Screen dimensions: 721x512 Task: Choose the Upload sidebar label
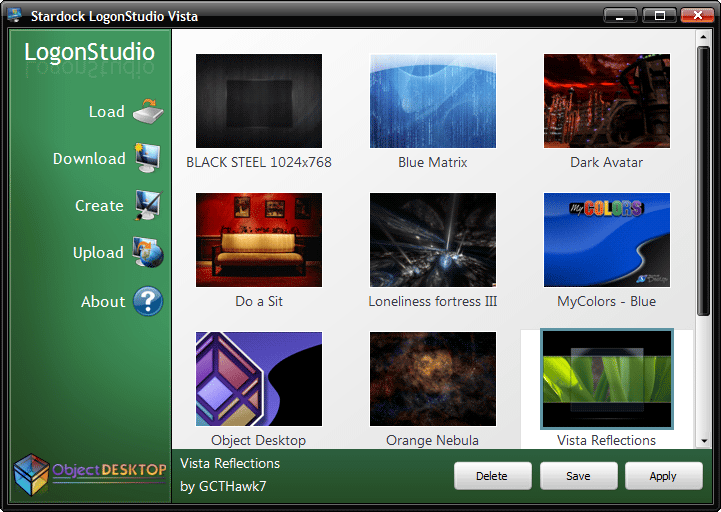98,253
